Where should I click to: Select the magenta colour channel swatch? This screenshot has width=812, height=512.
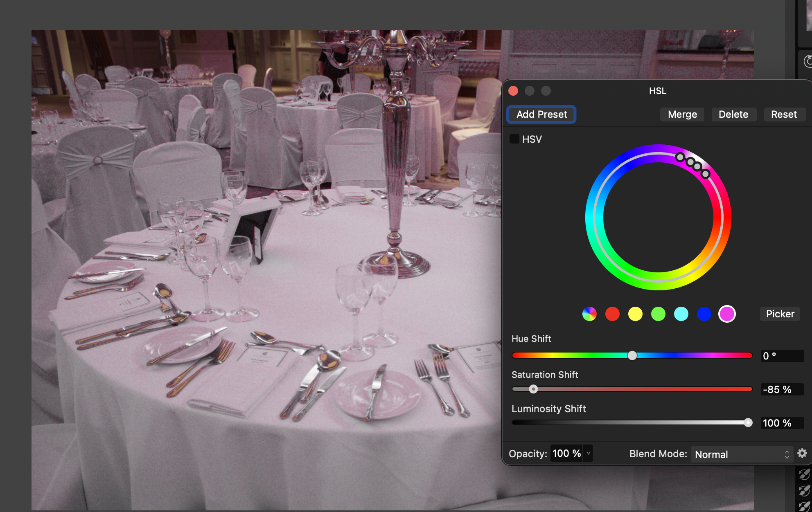click(727, 314)
